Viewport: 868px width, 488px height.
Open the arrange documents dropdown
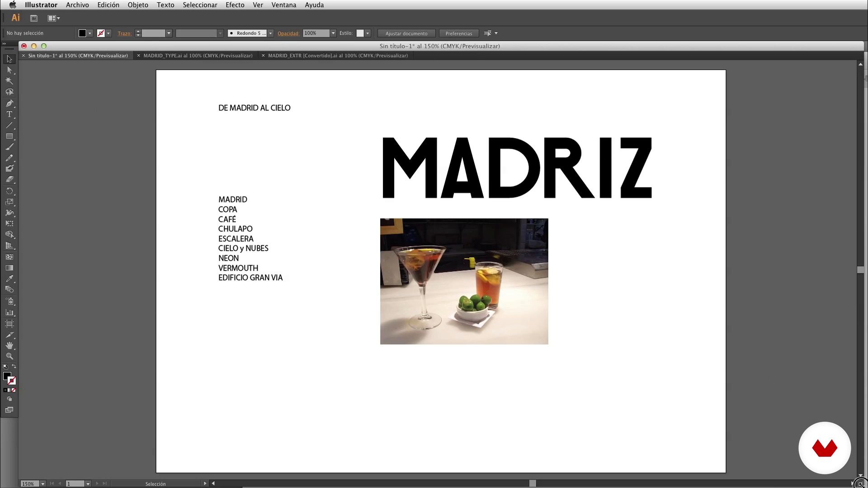click(54, 19)
